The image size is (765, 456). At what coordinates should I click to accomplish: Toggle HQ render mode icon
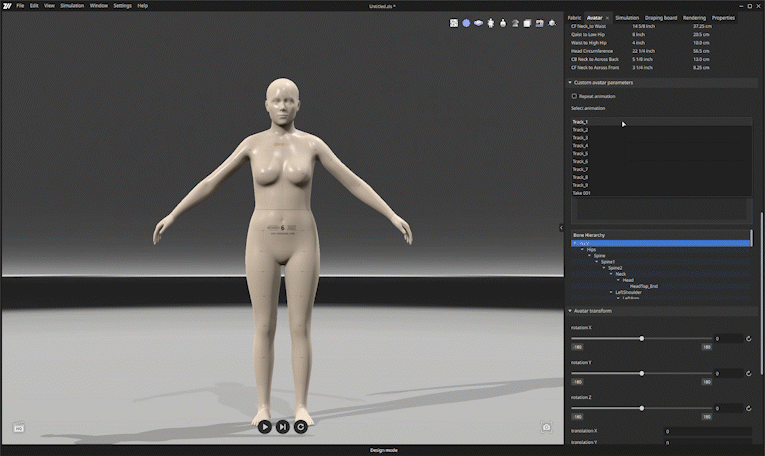coord(19,427)
